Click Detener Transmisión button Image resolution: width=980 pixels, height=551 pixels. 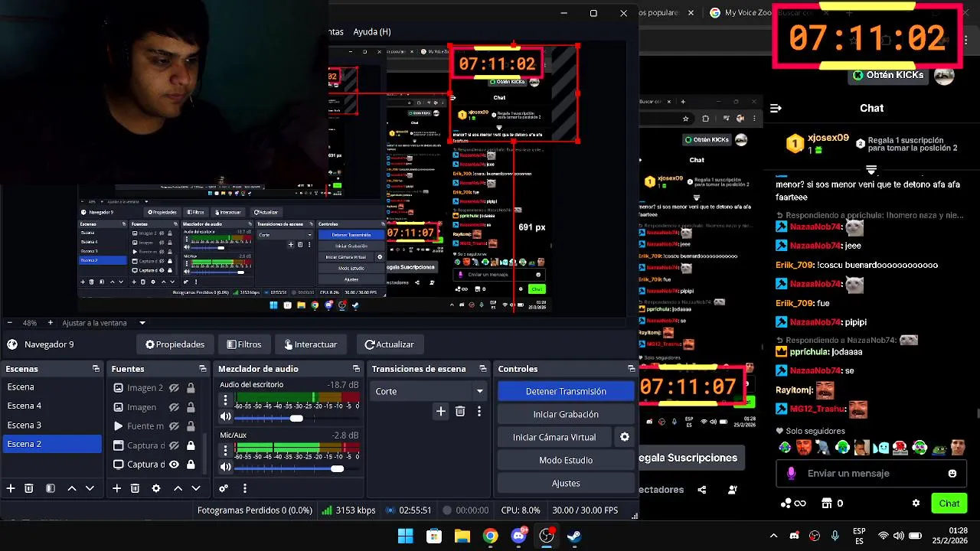[x=566, y=391]
